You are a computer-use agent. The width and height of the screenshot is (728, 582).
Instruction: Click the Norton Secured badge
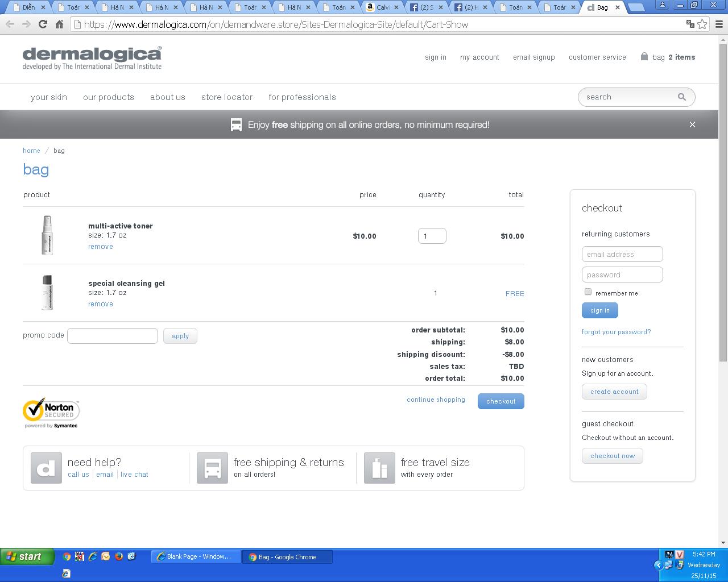pyautogui.click(x=51, y=413)
